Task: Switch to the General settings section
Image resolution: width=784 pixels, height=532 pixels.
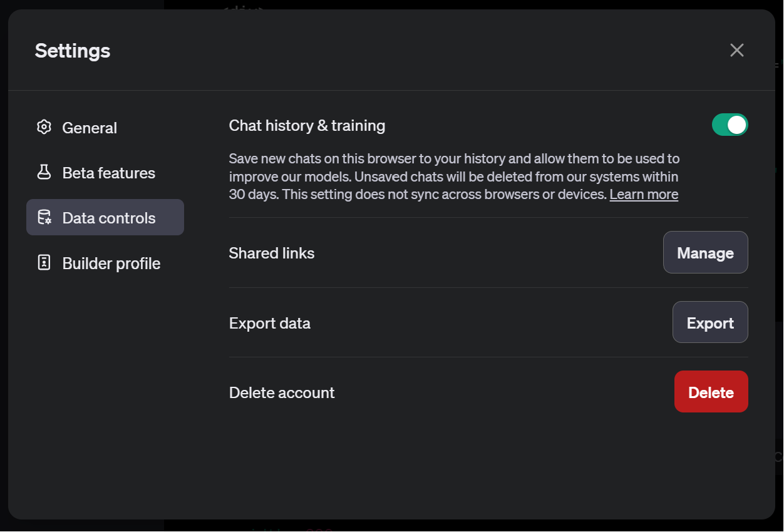Action: [x=89, y=127]
